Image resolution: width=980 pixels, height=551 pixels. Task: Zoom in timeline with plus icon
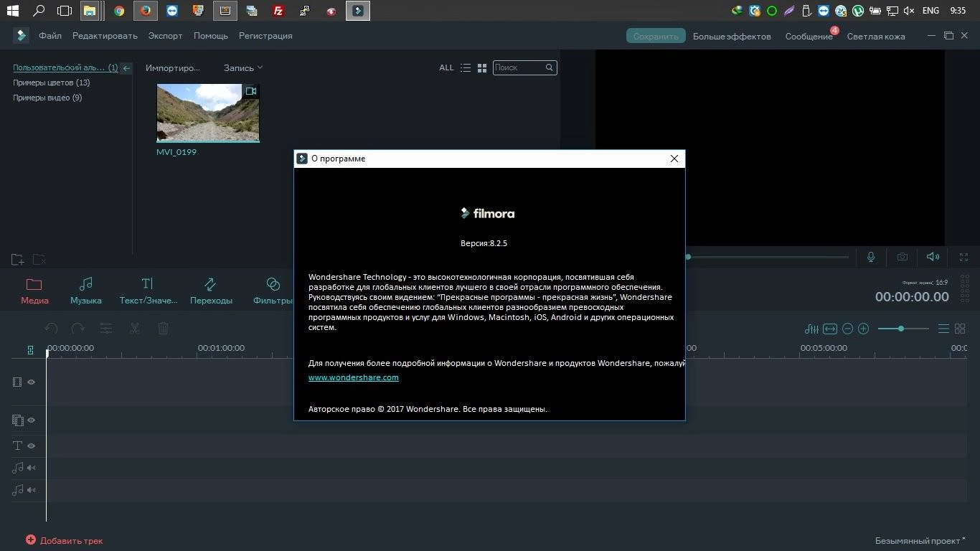(x=864, y=329)
